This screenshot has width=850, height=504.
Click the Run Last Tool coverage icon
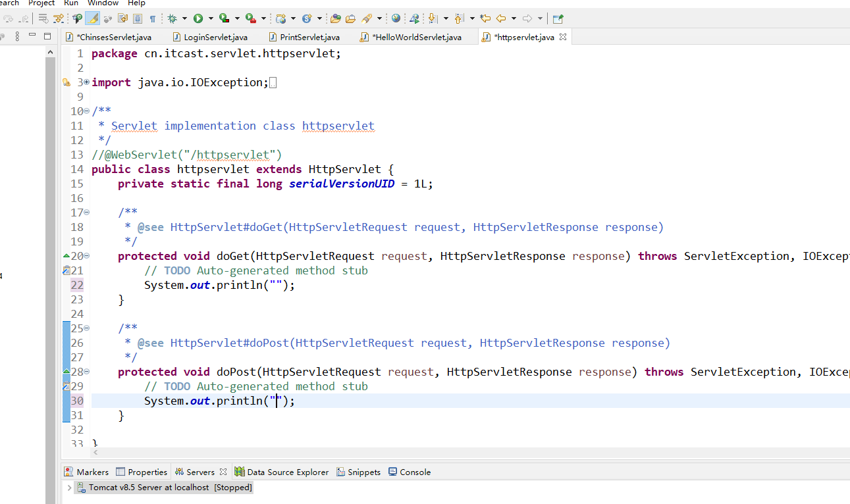point(224,18)
